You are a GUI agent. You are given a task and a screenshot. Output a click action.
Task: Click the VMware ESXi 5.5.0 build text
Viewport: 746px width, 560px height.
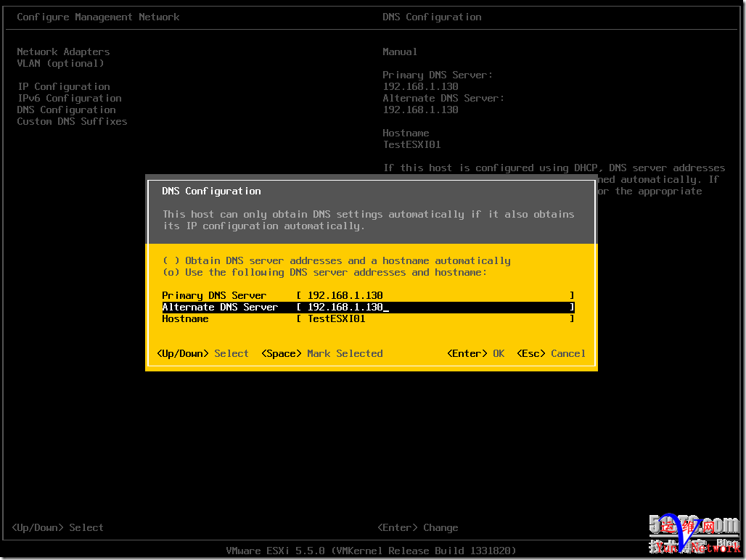point(371,551)
